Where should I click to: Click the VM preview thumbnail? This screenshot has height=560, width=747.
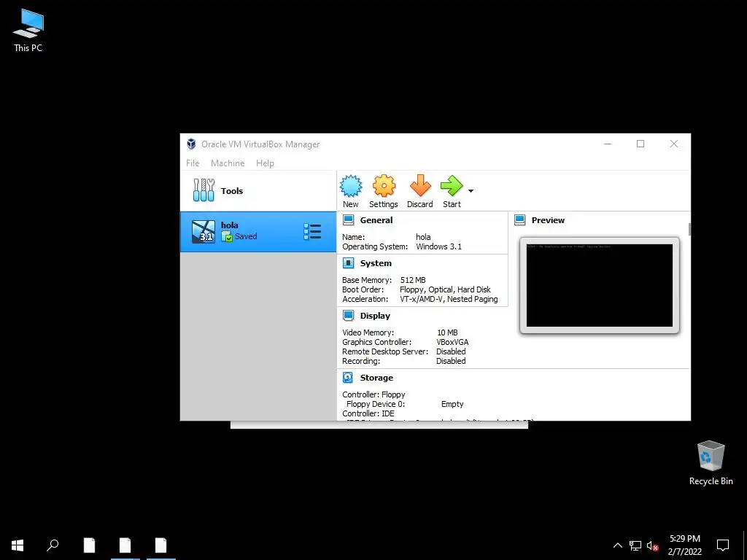[x=600, y=285]
